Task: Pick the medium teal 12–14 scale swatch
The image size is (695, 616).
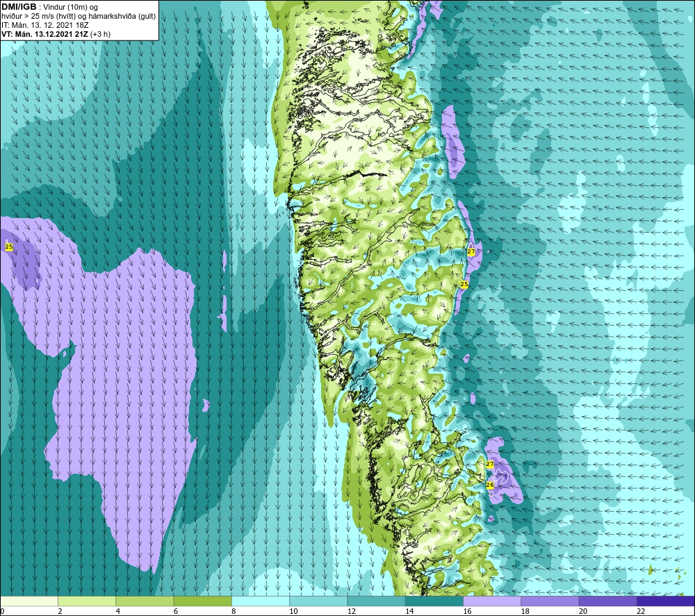Action: tap(376, 601)
